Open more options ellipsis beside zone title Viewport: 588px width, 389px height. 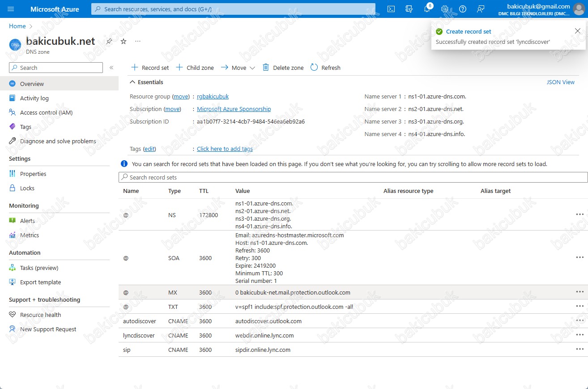click(x=138, y=41)
